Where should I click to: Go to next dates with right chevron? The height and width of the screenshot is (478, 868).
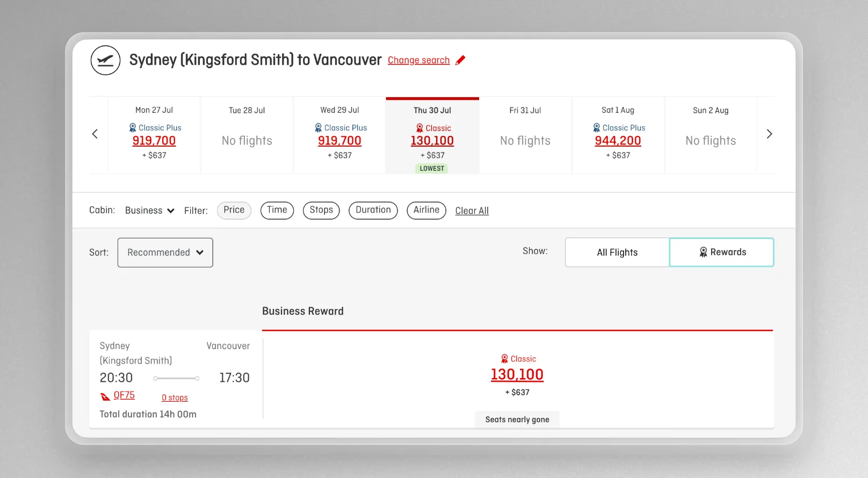tap(769, 134)
